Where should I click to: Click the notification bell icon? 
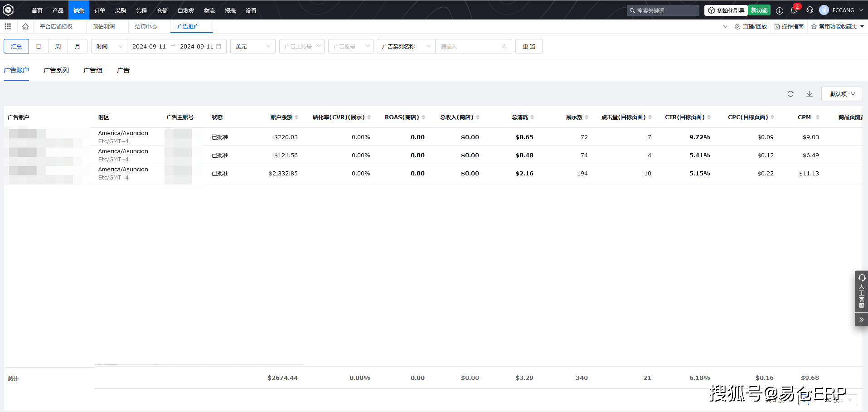click(x=794, y=10)
